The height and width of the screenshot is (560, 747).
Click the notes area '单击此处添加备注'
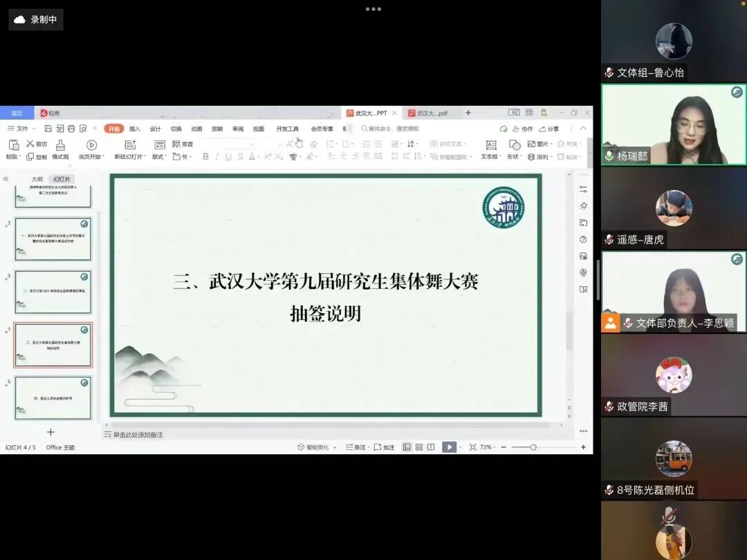coord(138,435)
